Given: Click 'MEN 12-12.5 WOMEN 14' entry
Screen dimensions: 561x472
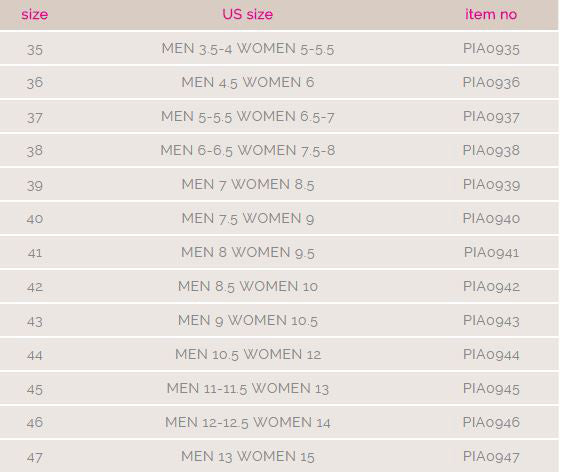Looking at the screenshot, I should [248, 422].
